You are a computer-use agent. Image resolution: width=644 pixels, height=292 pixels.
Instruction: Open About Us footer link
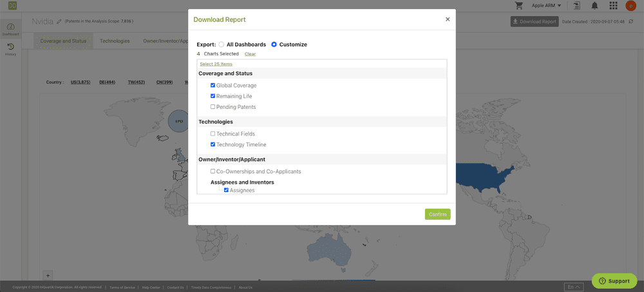245,287
